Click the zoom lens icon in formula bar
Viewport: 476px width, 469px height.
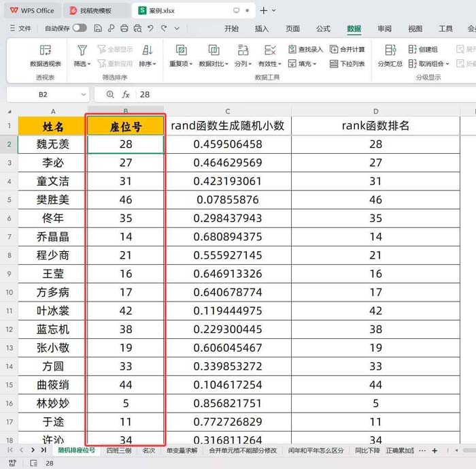(110, 95)
